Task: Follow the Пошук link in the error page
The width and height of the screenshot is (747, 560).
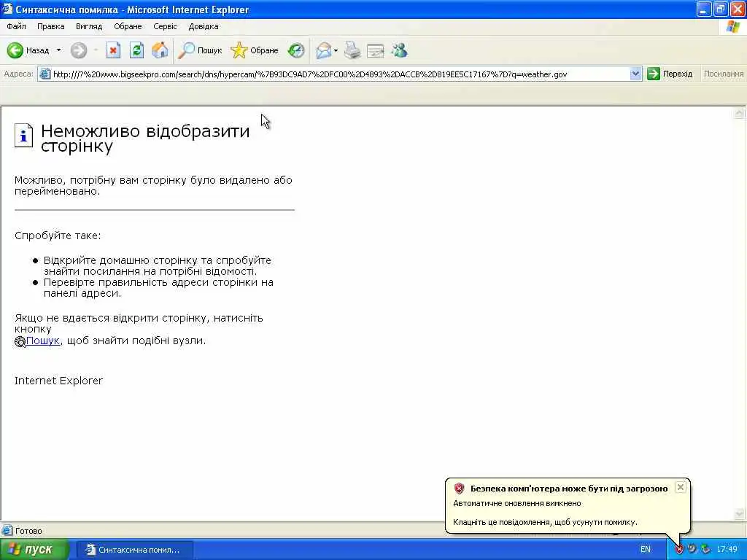Action: point(43,341)
